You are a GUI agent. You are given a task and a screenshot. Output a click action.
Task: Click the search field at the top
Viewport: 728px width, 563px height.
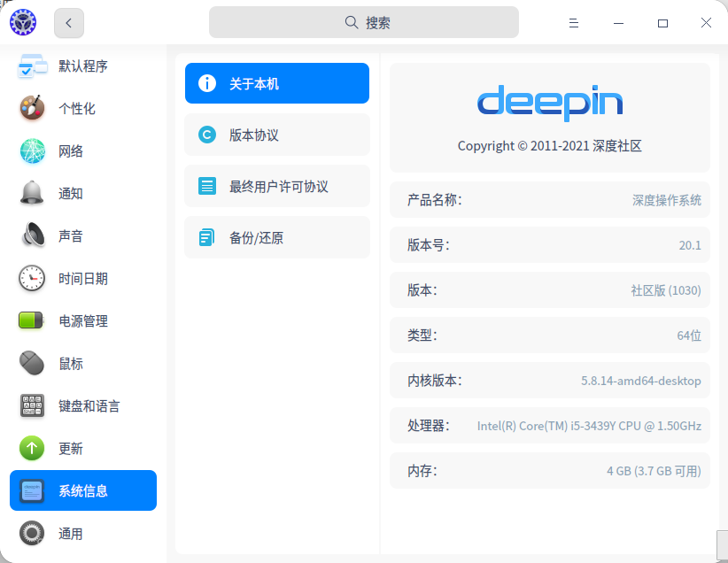(x=364, y=23)
